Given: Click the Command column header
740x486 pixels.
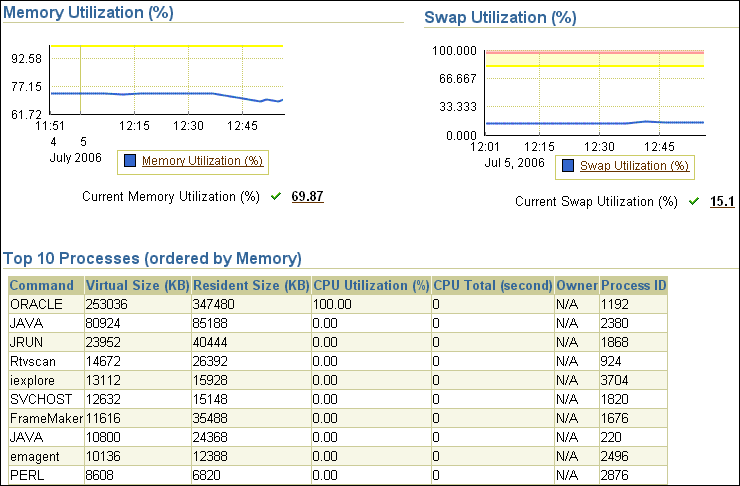Looking at the screenshot, I should [x=42, y=285].
